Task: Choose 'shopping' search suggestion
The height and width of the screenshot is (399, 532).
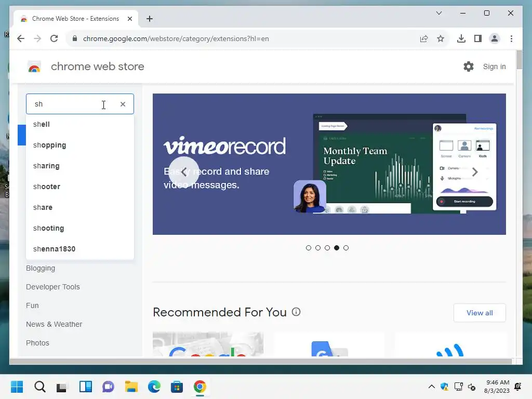Action: 80,145
